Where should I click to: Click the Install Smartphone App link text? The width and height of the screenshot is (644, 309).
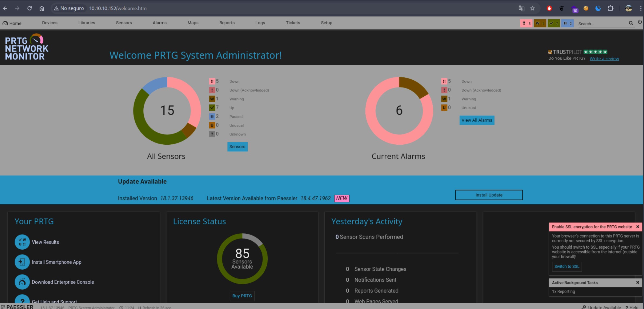click(56, 262)
